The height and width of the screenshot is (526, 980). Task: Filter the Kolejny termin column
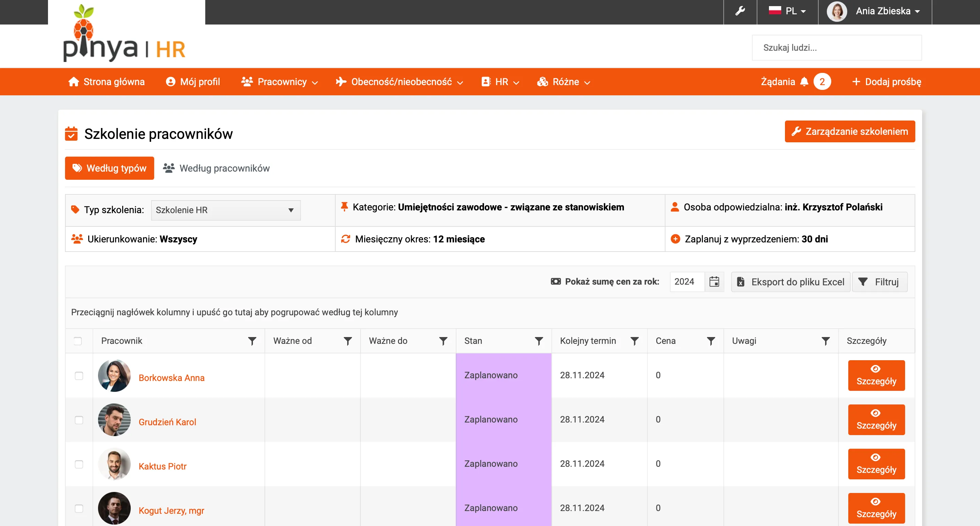tap(634, 341)
